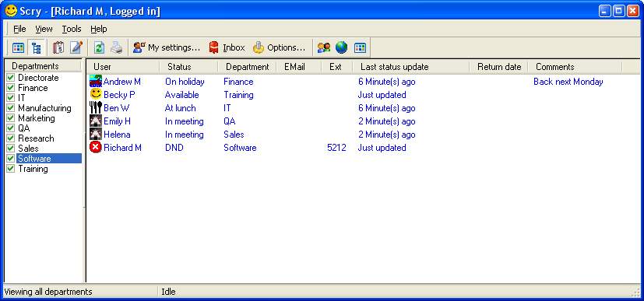Image resolution: width=644 pixels, height=301 pixels.
Task: Click Ben W's fork and knife lunch icon
Action: tap(96, 108)
